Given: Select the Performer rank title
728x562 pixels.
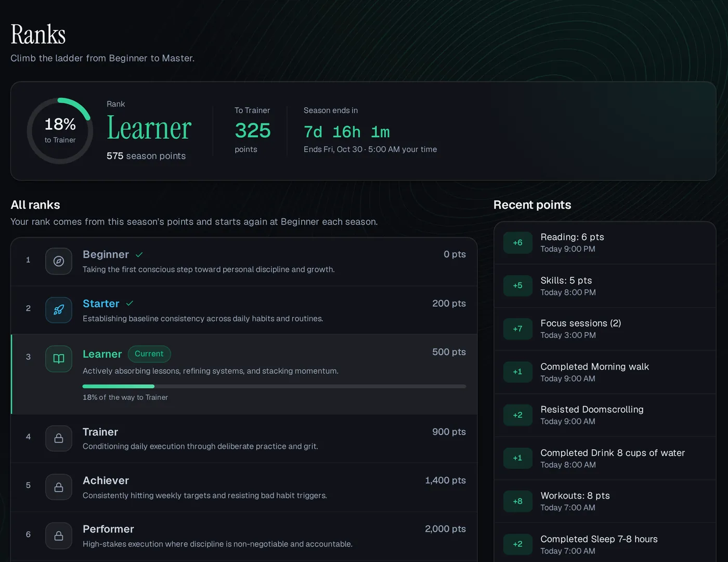Looking at the screenshot, I should [108, 529].
